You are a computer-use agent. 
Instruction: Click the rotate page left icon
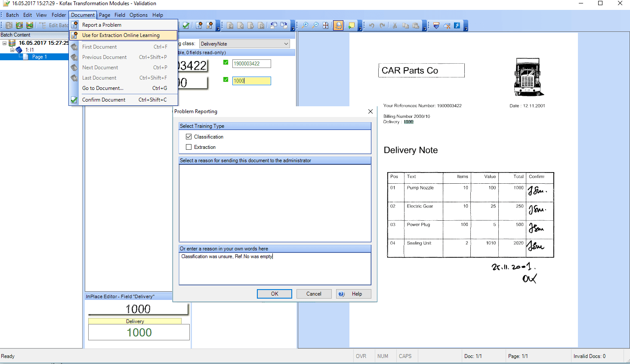point(273,25)
